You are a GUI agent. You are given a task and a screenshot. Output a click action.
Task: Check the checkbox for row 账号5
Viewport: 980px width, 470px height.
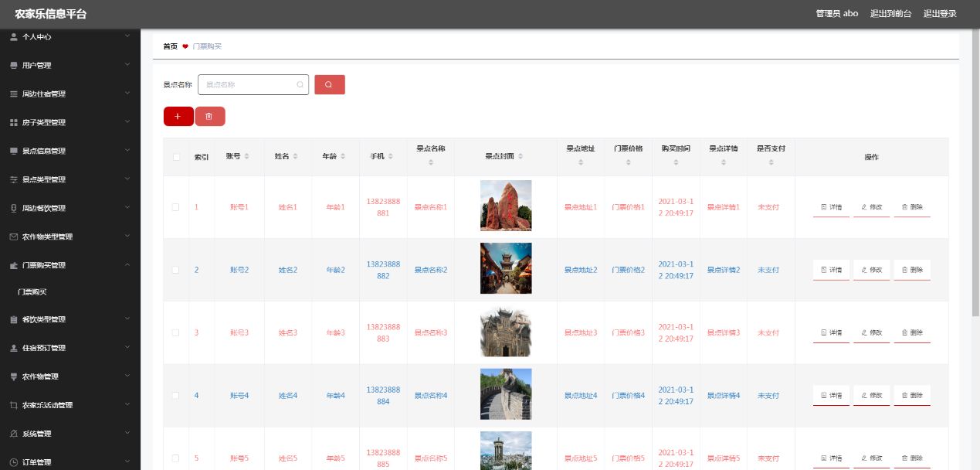tap(176, 458)
